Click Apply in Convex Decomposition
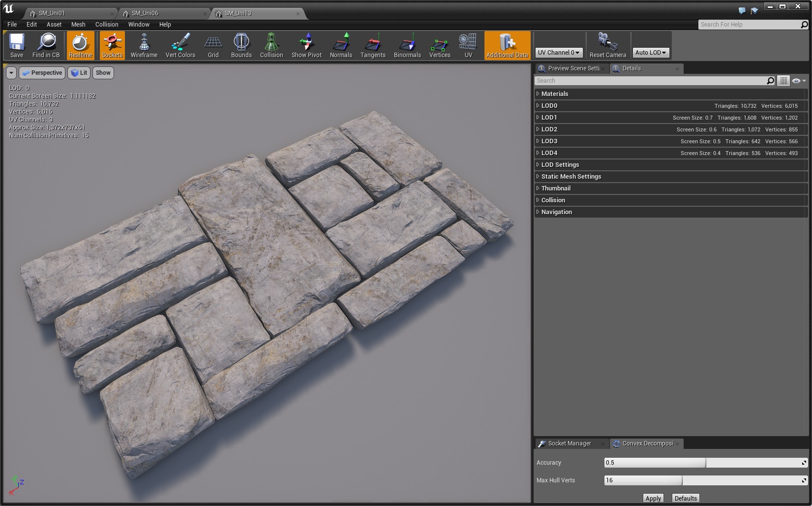The height and width of the screenshot is (506, 812). [653, 498]
